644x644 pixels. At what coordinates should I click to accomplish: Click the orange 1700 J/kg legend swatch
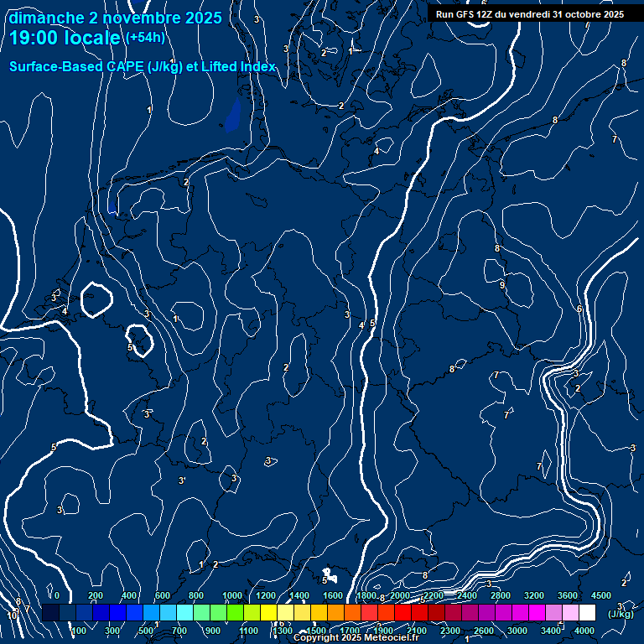point(352,613)
